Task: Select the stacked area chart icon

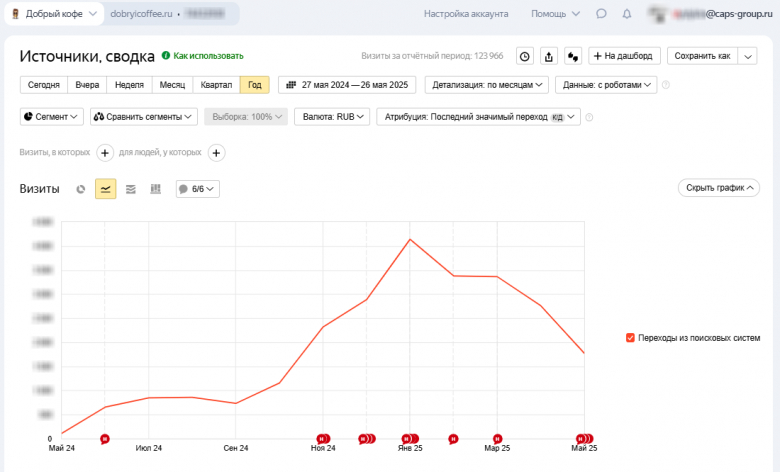Action: (130, 189)
